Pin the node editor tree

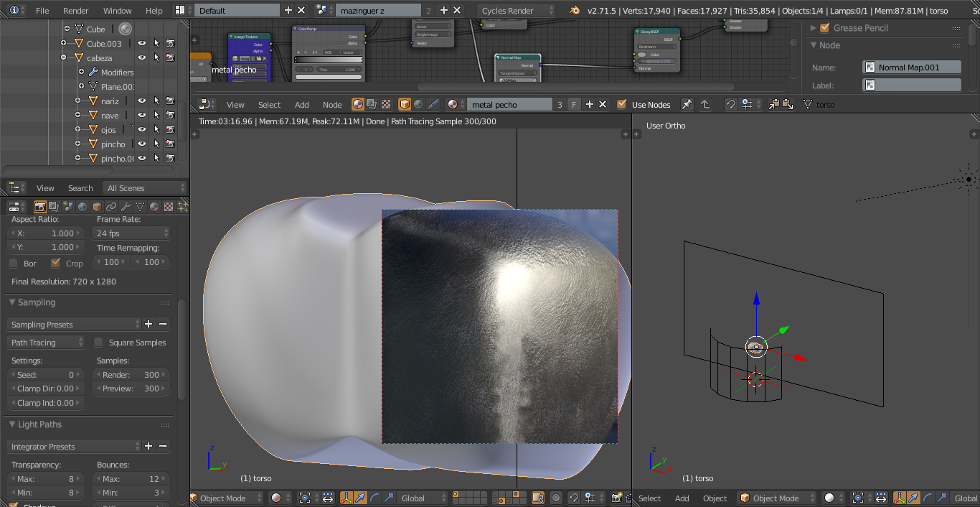[687, 105]
